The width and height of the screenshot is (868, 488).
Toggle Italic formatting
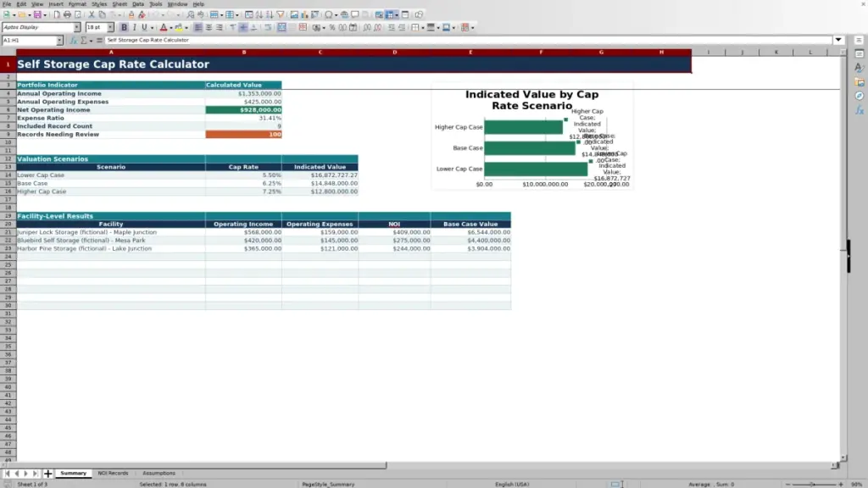pyautogui.click(x=134, y=27)
